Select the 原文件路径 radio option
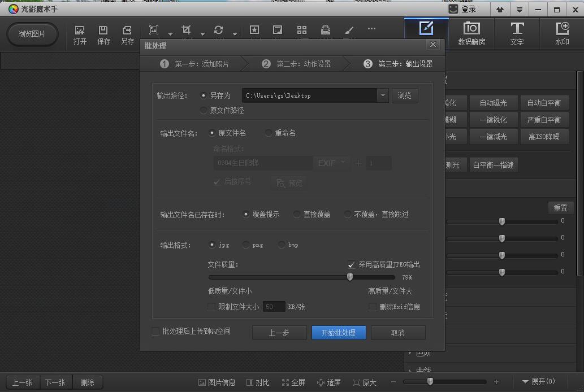This screenshot has height=392, width=584. click(x=204, y=111)
